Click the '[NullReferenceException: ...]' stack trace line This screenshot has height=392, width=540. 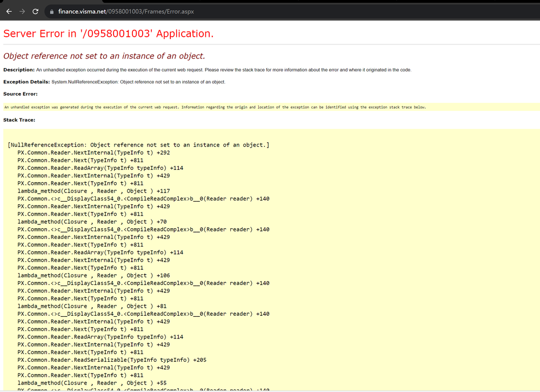138,145
